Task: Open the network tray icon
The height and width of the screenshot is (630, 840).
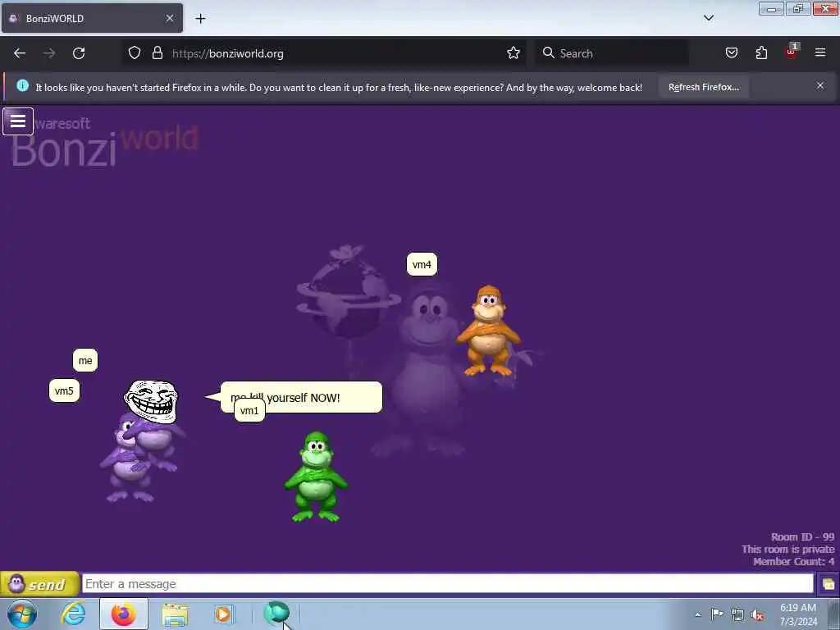Action: click(737, 614)
